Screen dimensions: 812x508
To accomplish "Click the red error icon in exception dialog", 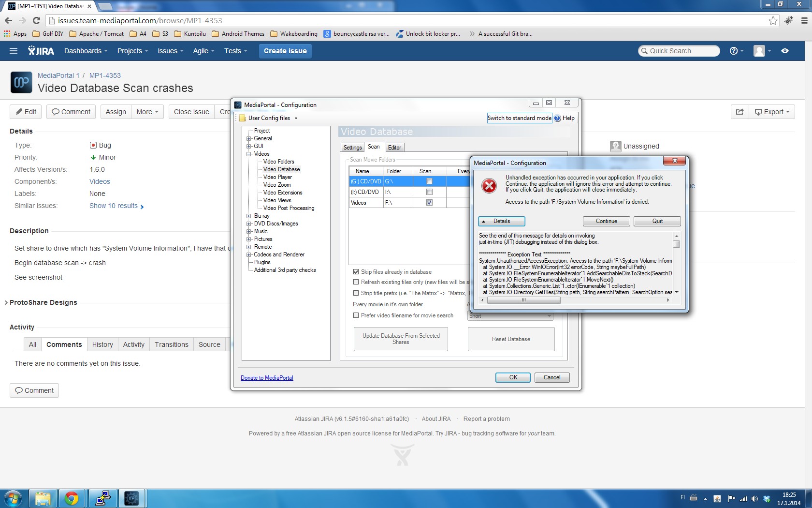I will pos(489,186).
